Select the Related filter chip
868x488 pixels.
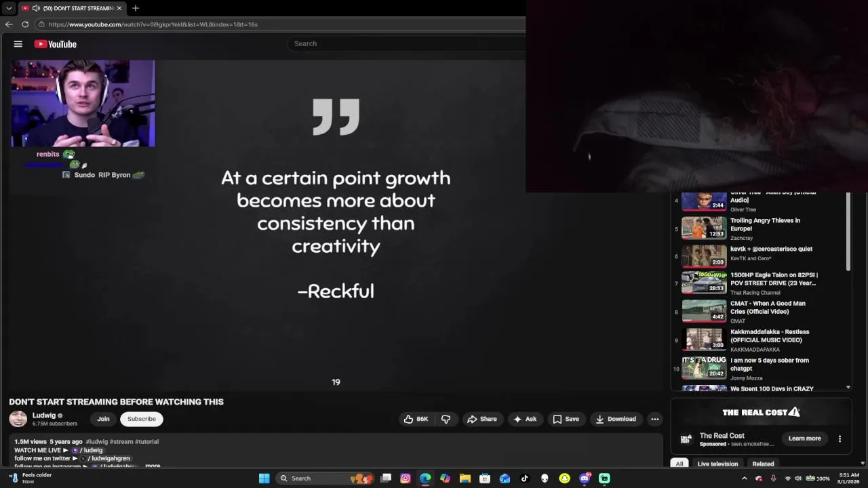763,464
